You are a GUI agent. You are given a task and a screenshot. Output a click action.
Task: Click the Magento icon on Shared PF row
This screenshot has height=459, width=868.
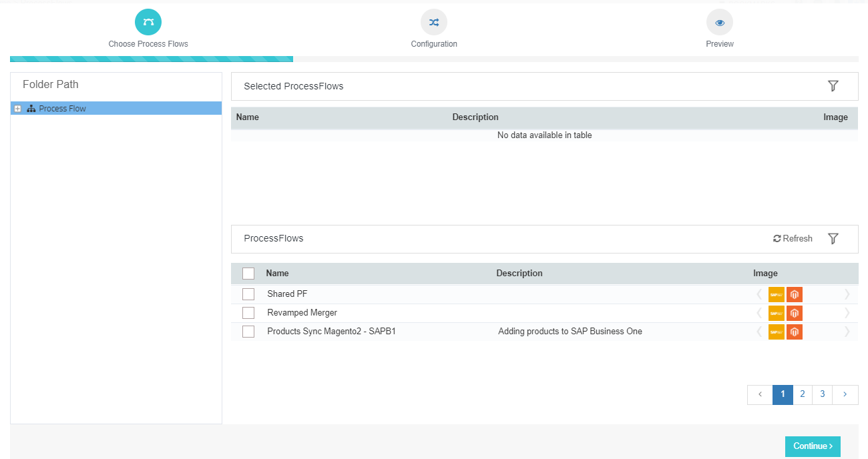(795, 294)
